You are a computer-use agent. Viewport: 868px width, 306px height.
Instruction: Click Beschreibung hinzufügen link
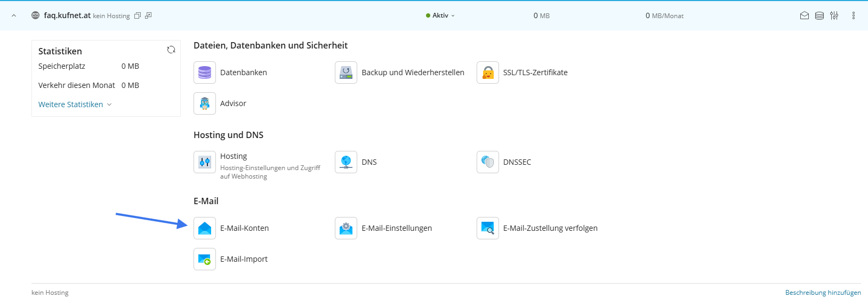coord(823,293)
